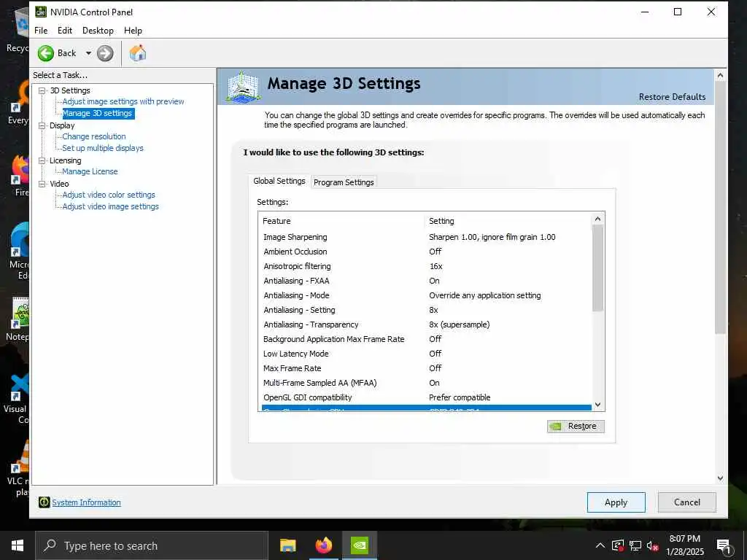The image size is (747, 560).
Task: Click the security alert tray icon
Action: 618,545
